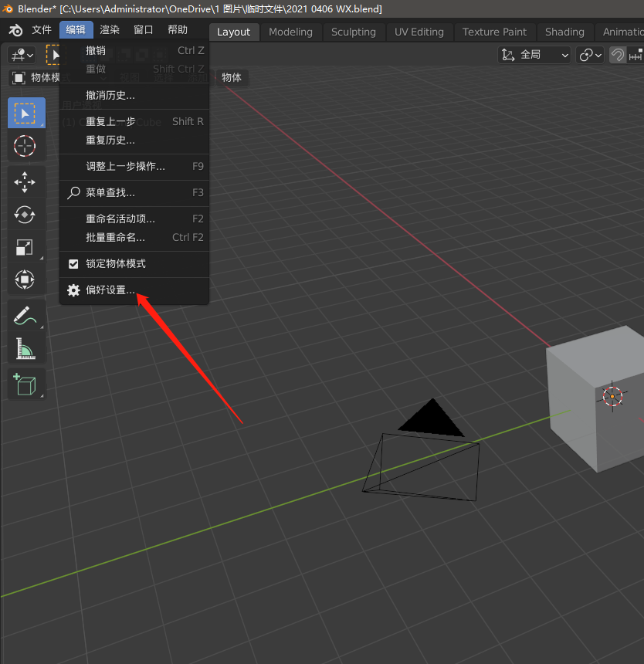Switch to the UV Editing workspace tab

(x=419, y=32)
